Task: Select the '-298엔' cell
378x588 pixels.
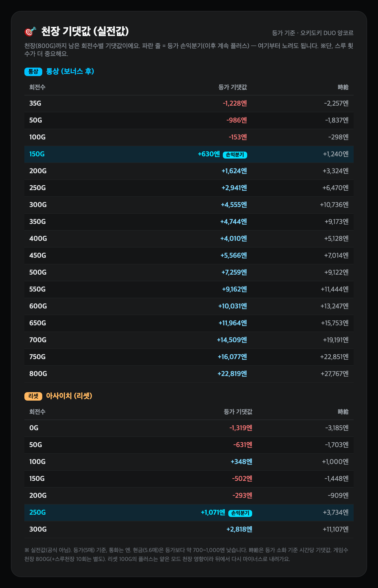Action: pos(338,137)
